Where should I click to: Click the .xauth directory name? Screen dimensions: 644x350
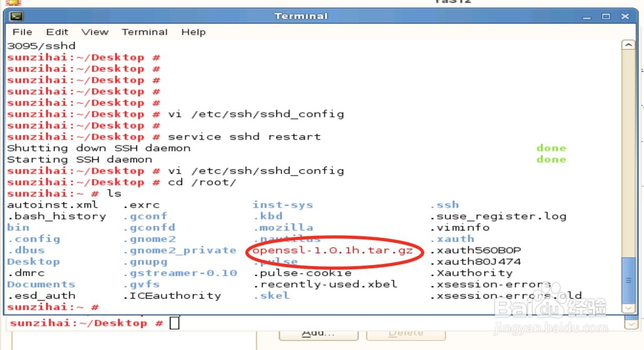click(452, 239)
